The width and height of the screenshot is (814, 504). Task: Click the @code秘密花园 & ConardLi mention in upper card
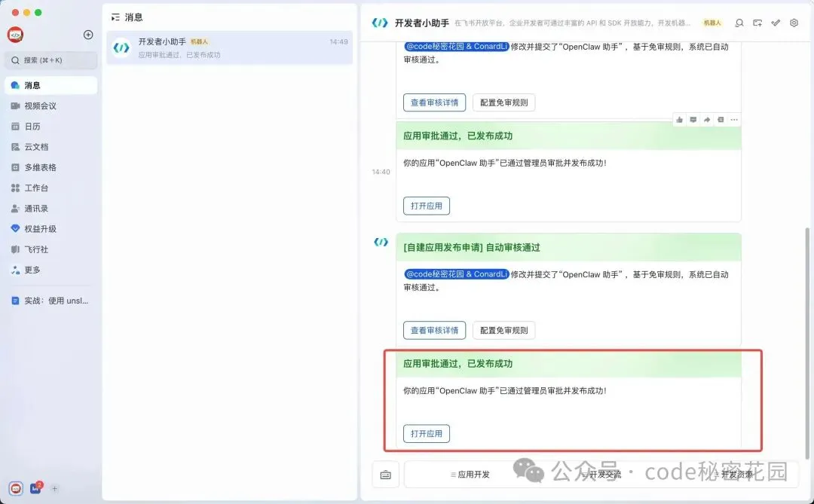coord(456,47)
